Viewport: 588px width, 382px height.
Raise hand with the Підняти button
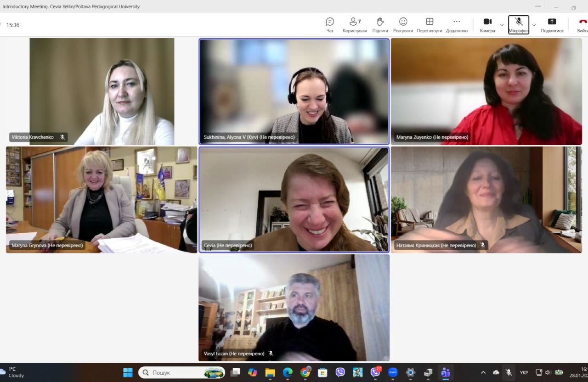click(x=380, y=25)
